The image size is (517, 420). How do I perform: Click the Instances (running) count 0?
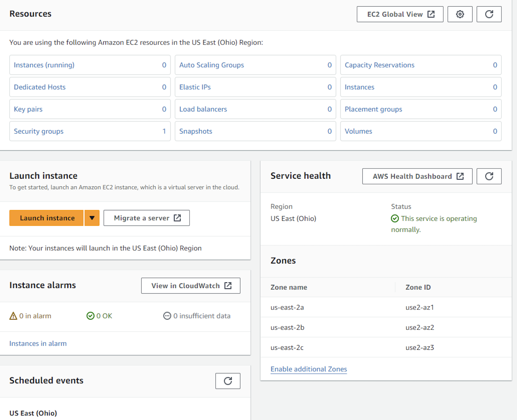(164, 65)
